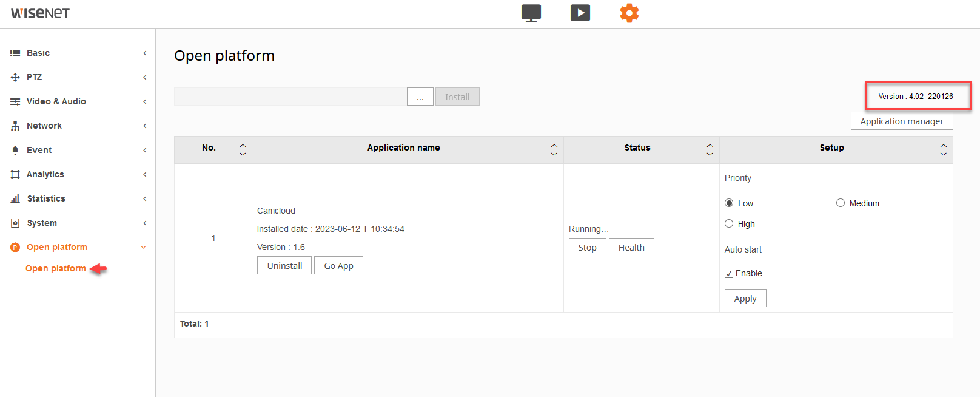
Task: Click the Analytics frame icon
Action: click(x=15, y=175)
